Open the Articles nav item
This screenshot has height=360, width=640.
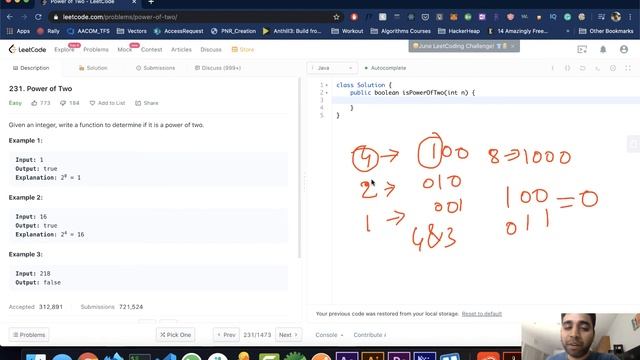pyautogui.click(x=181, y=49)
